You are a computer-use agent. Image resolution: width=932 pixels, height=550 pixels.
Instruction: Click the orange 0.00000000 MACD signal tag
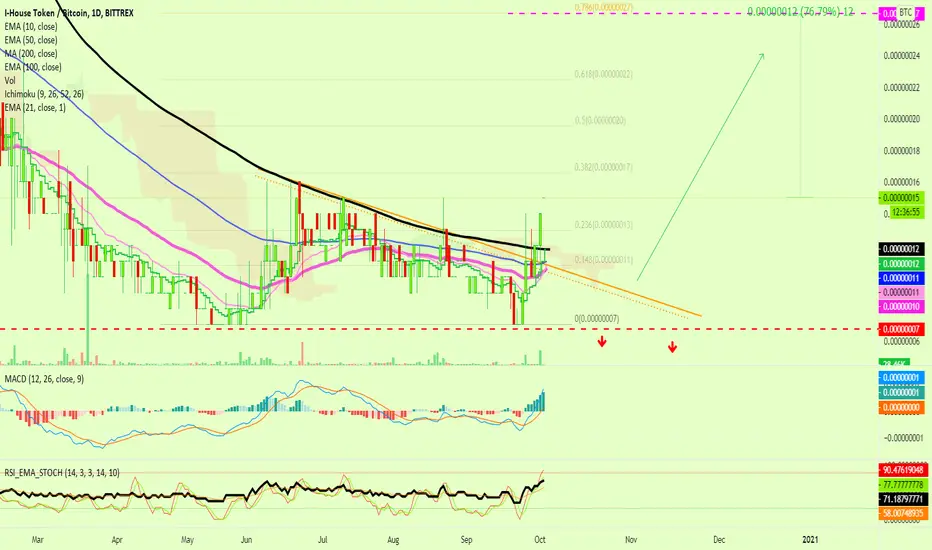click(x=901, y=407)
